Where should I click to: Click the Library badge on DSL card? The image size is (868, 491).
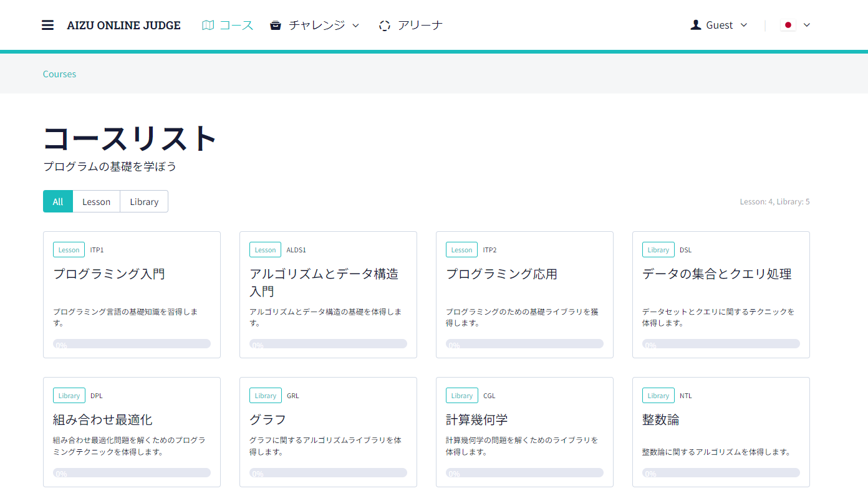(658, 250)
